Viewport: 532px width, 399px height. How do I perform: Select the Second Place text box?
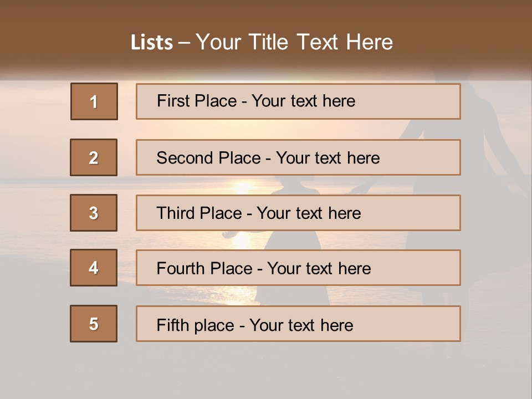coord(298,157)
